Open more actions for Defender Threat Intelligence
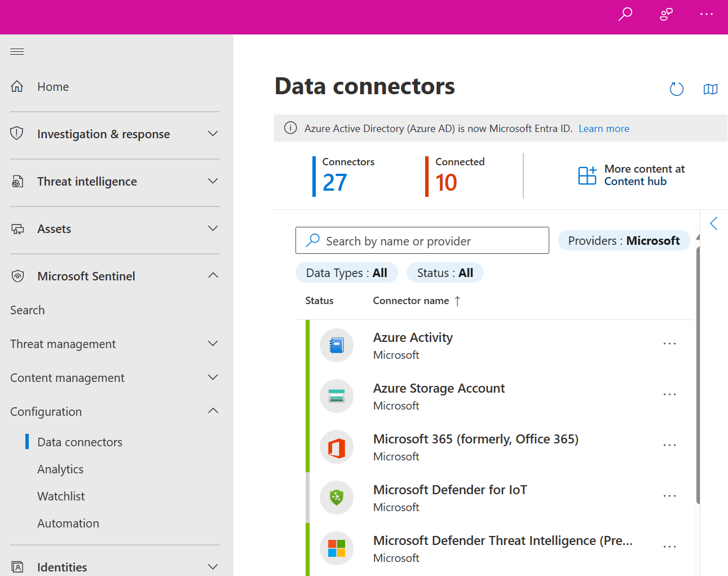Image resolution: width=728 pixels, height=576 pixels. (669, 547)
